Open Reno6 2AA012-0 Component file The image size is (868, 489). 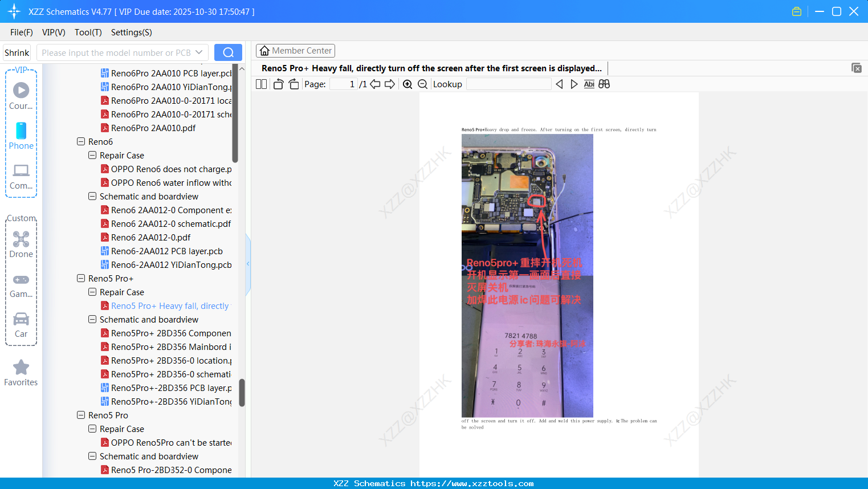(x=166, y=210)
